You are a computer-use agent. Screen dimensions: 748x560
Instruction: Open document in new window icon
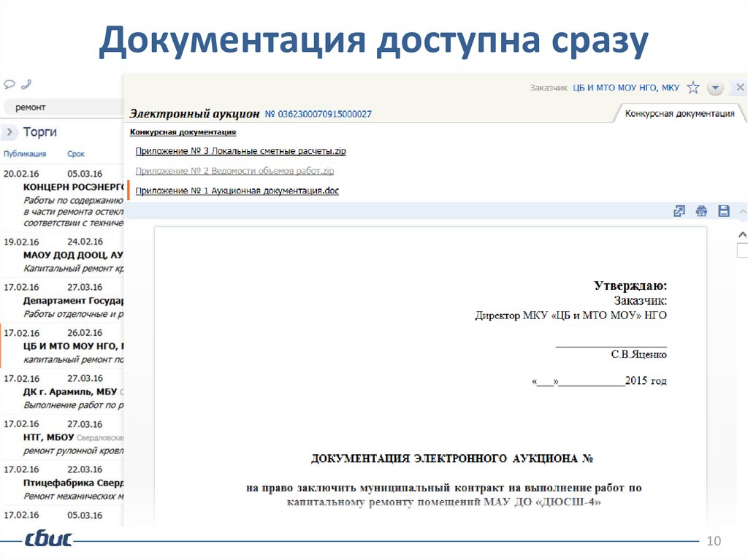tap(679, 211)
